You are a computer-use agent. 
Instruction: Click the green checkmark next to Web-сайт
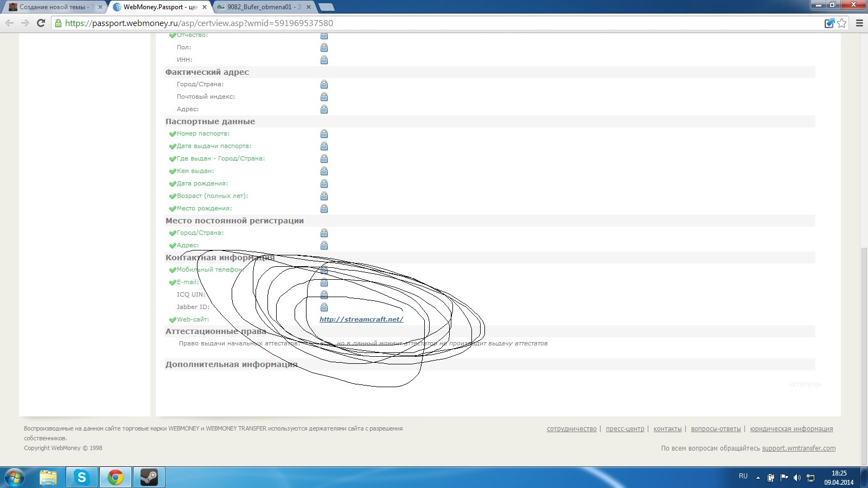[x=173, y=320]
